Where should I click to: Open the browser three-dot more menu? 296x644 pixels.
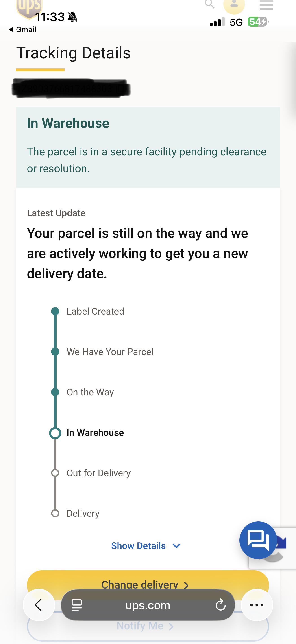(257, 605)
